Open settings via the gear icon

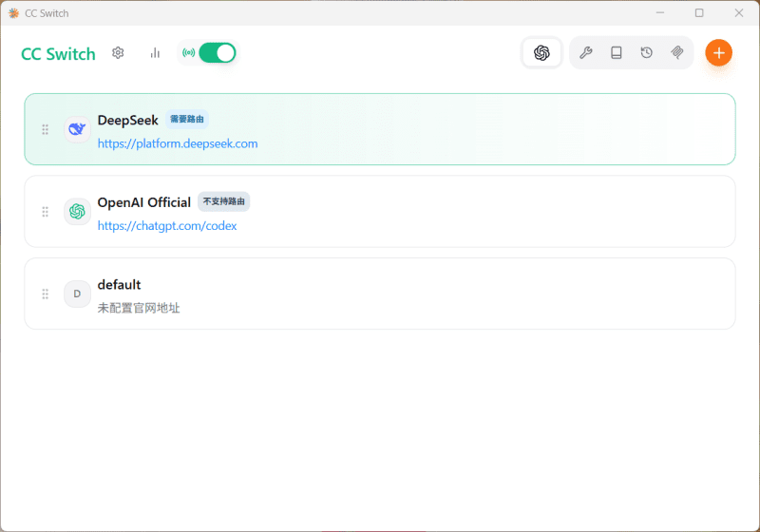click(118, 53)
